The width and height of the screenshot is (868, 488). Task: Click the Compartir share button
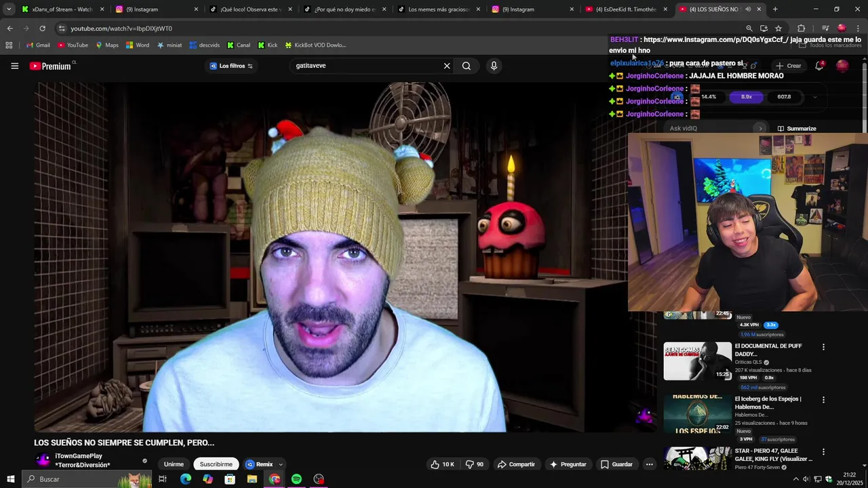point(516,464)
